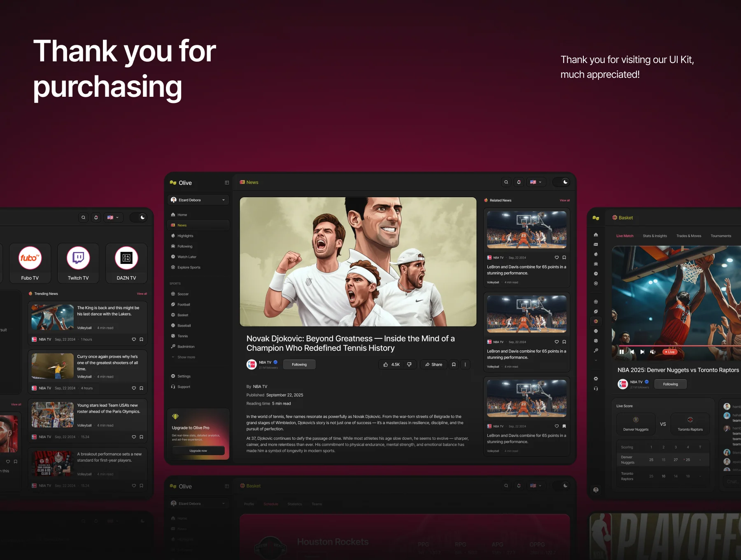Like the Djokovic article with thumbs up
The image size is (741, 560).
tap(386, 364)
